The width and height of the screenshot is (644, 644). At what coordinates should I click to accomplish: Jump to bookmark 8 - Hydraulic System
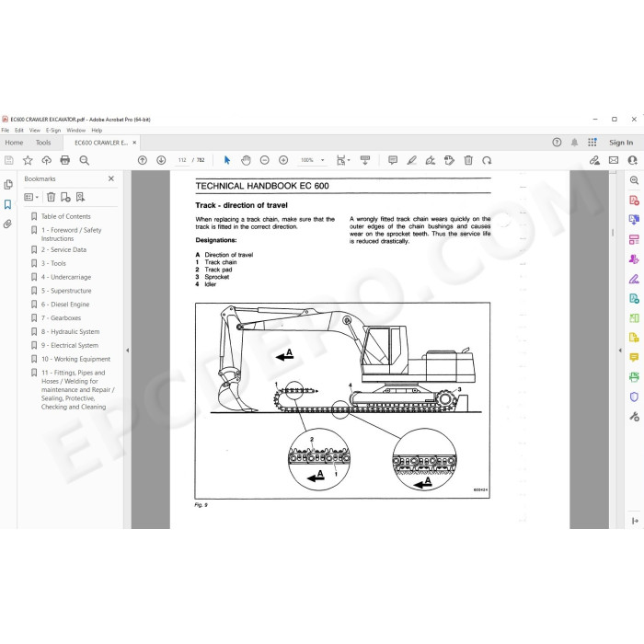tap(70, 332)
